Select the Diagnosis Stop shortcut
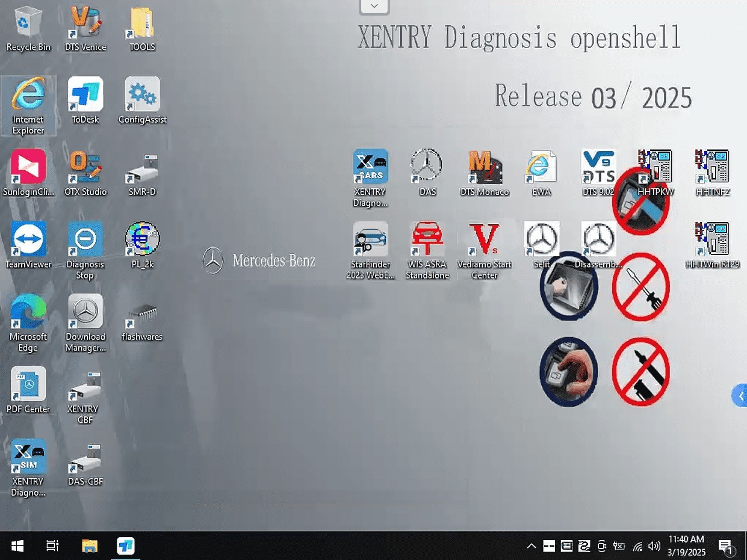 pyautogui.click(x=85, y=251)
